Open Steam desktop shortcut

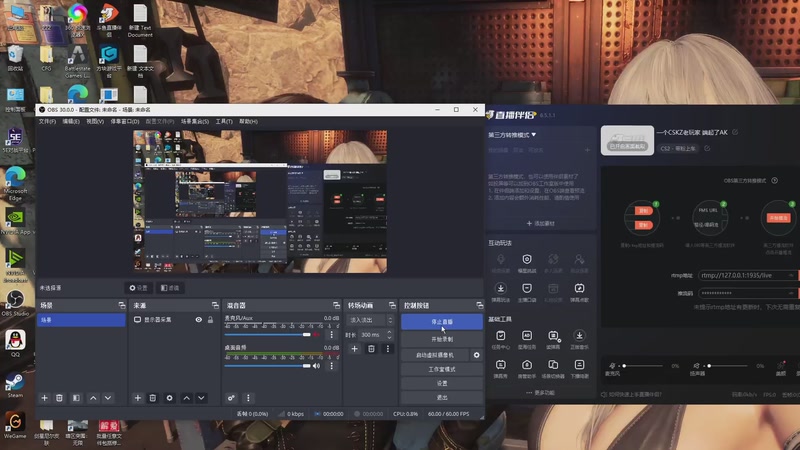[x=15, y=386]
